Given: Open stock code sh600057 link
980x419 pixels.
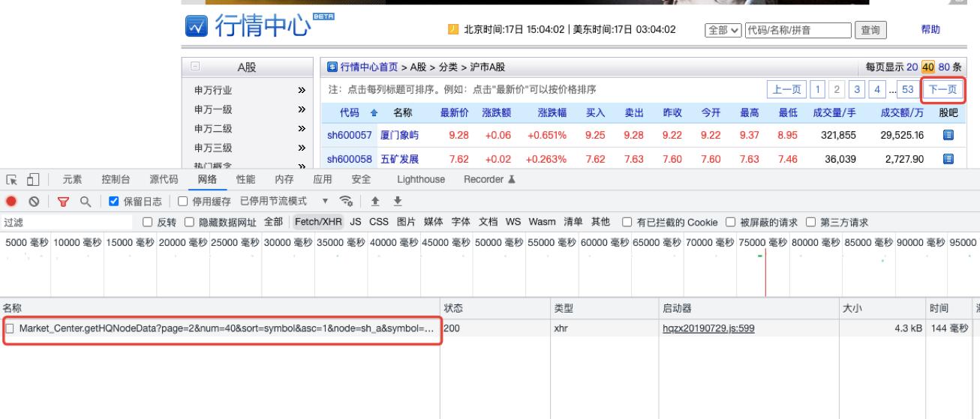Looking at the screenshot, I should pos(350,135).
